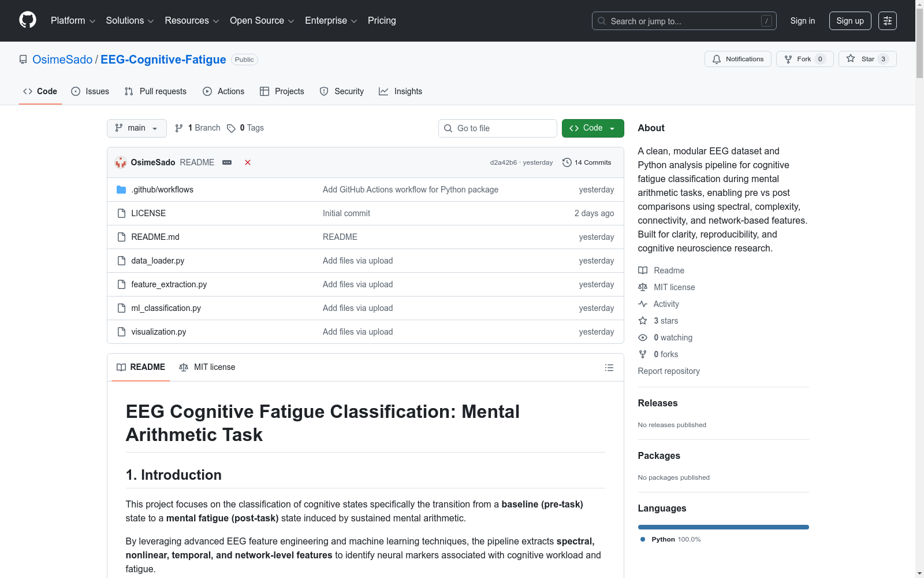
Task: Click the repository icon beside OsimeSado
Action: click(23, 60)
